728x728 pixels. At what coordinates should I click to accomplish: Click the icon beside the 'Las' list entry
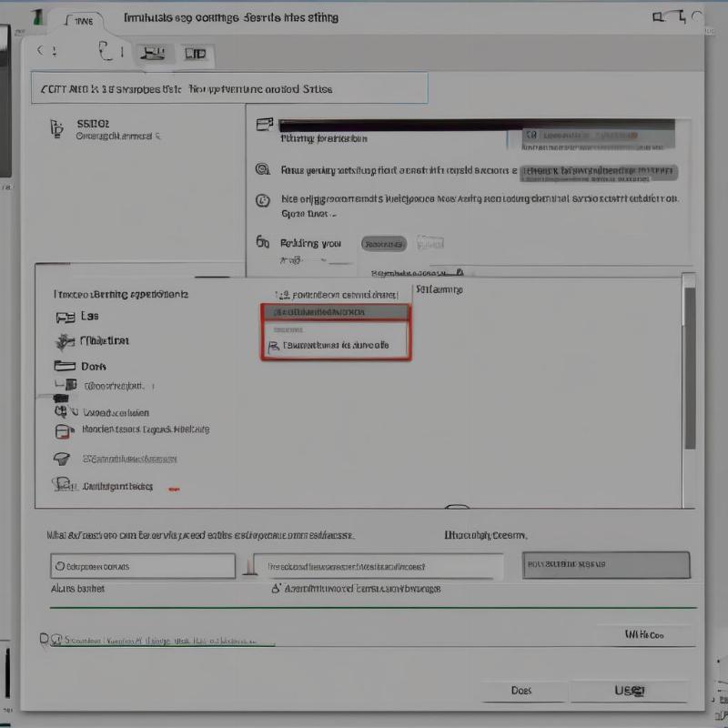(65, 317)
